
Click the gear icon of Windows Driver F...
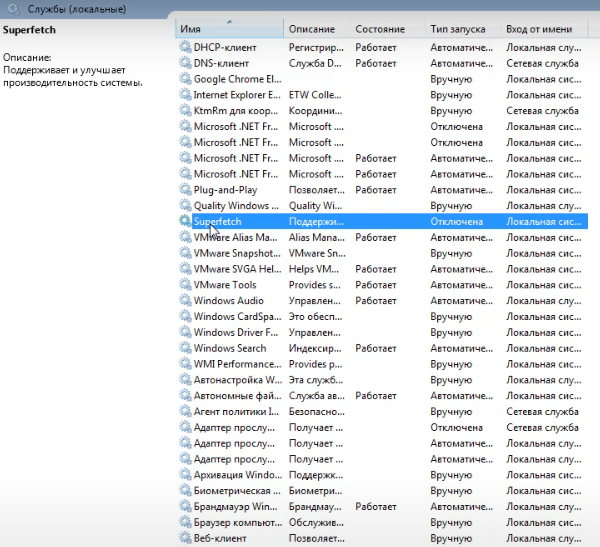pos(185,332)
